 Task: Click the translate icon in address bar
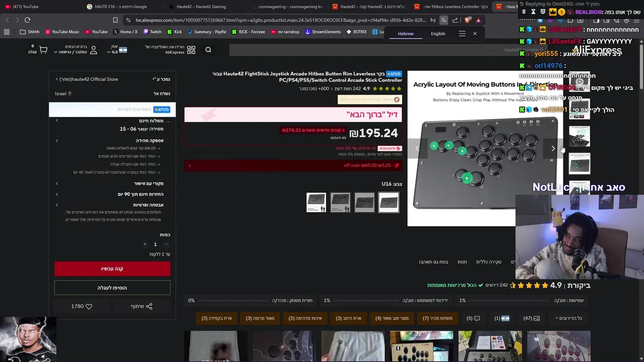(443, 20)
